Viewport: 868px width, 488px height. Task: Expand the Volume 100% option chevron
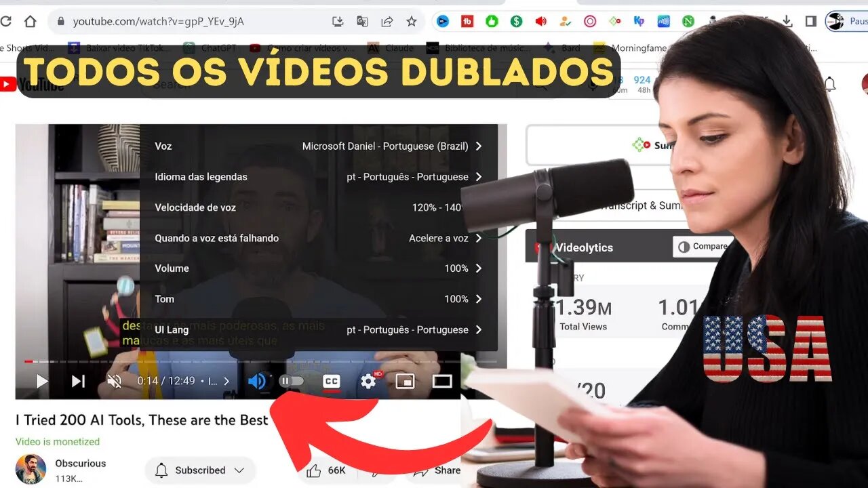point(479,268)
